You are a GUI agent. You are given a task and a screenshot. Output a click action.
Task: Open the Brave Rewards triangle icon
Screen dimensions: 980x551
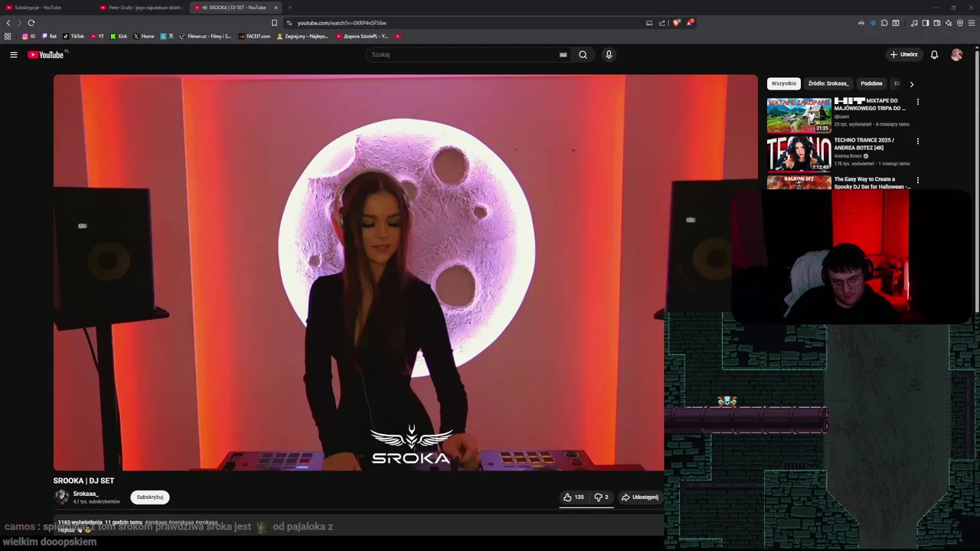689,23
